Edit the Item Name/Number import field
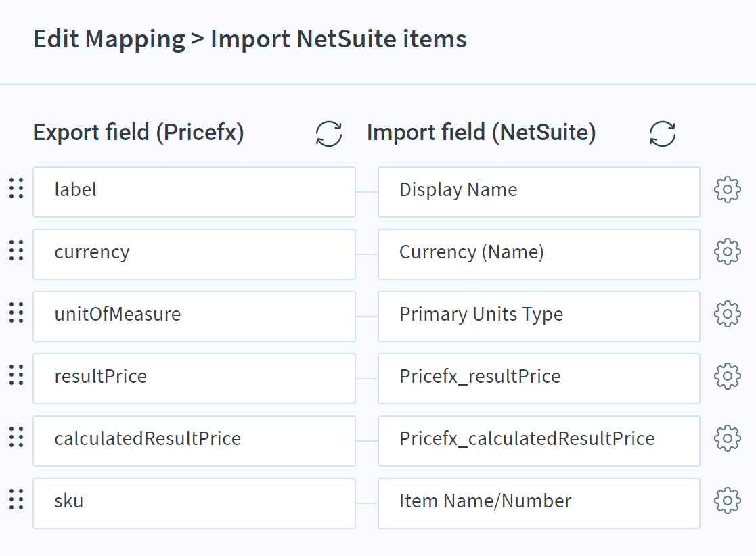 click(539, 503)
